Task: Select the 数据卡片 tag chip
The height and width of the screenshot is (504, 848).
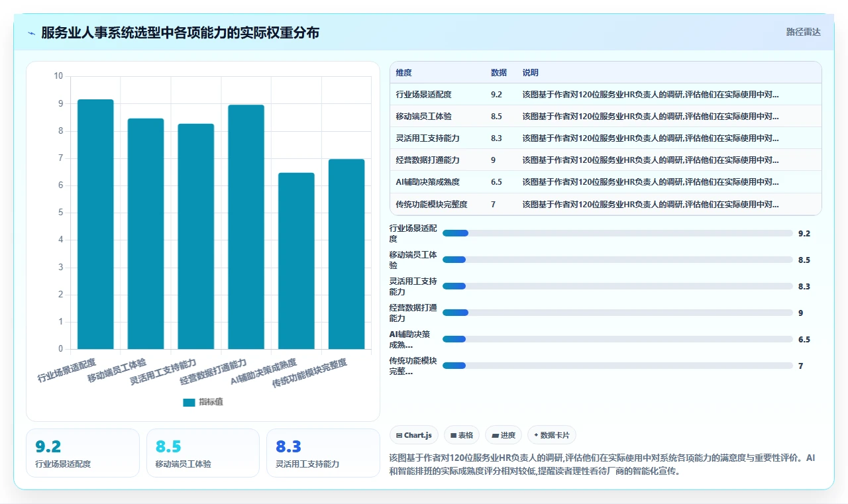Action: pyautogui.click(x=552, y=435)
